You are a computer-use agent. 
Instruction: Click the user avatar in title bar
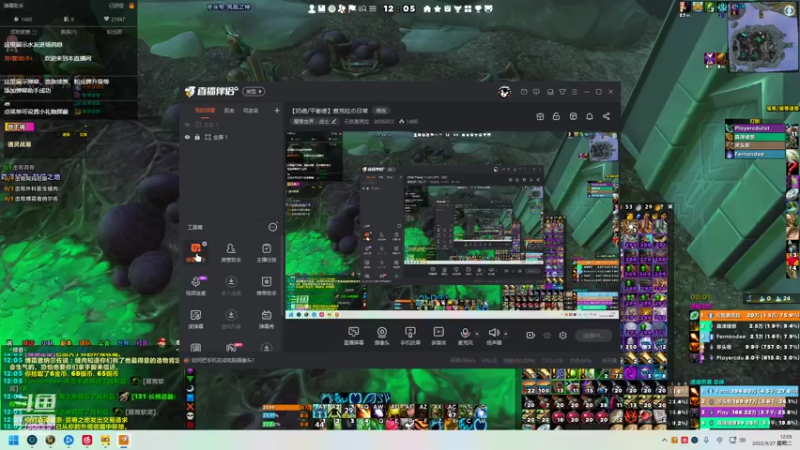505,92
